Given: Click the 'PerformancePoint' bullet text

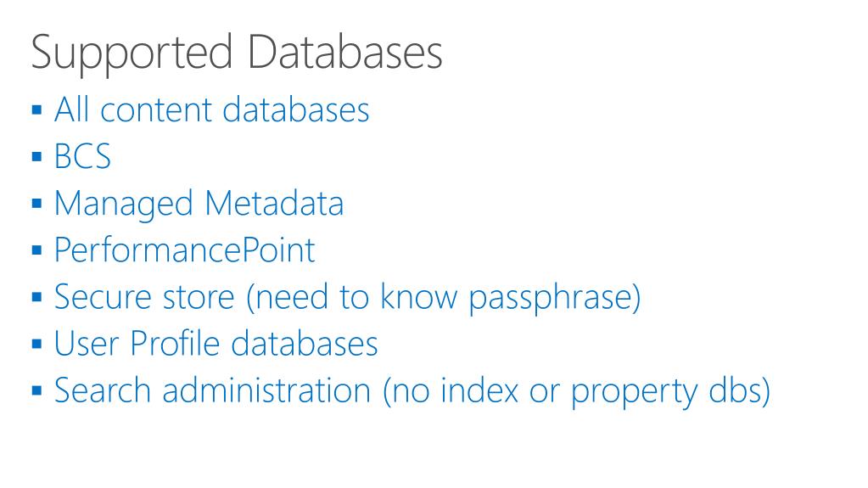Looking at the screenshot, I should [184, 250].
